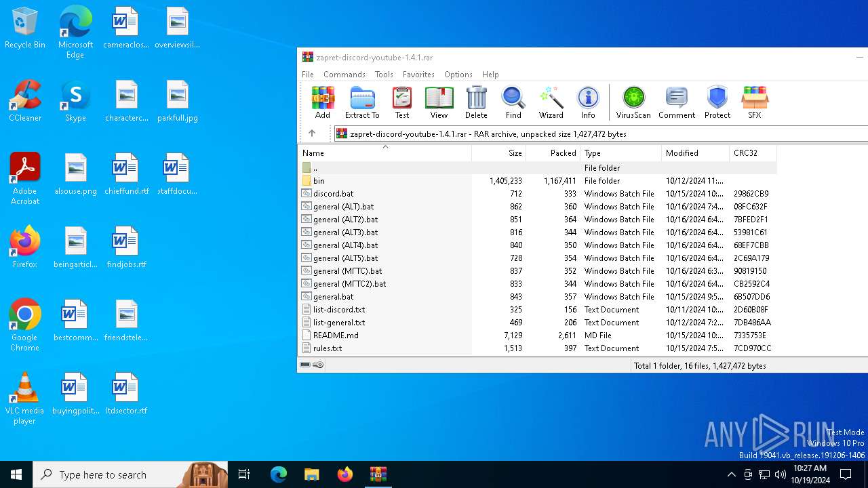Open the Find magnifier tool
This screenshot has width=868, height=488.
(x=513, y=102)
